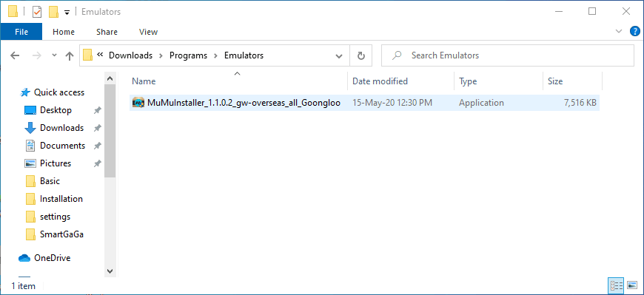Open Documents in the navigation pane

[62, 146]
